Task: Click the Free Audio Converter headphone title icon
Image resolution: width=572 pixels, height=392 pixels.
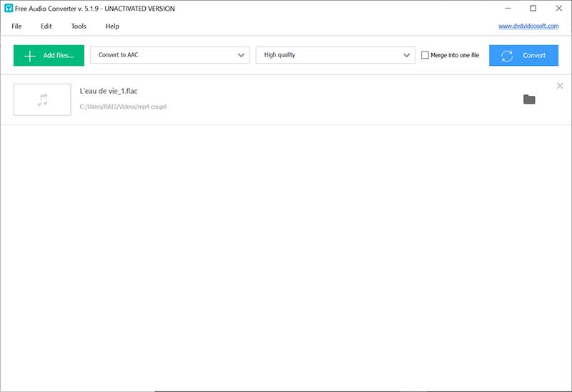Action: click(x=9, y=8)
